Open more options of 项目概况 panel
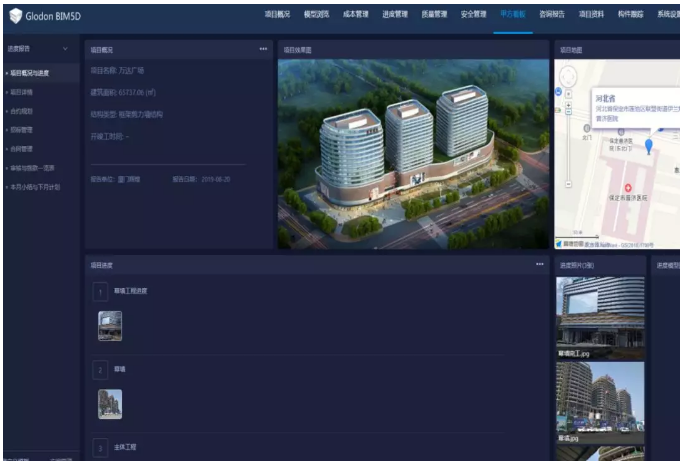Screen dimensions: 688x466 263,49
